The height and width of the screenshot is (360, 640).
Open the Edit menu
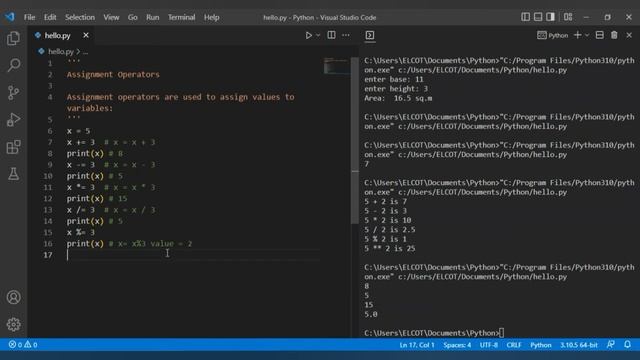pyautogui.click(x=50, y=17)
